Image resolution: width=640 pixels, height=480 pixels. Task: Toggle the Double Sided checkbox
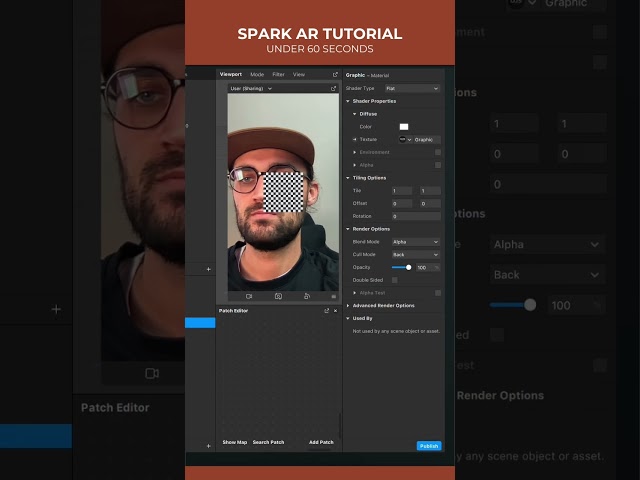click(395, 280)
